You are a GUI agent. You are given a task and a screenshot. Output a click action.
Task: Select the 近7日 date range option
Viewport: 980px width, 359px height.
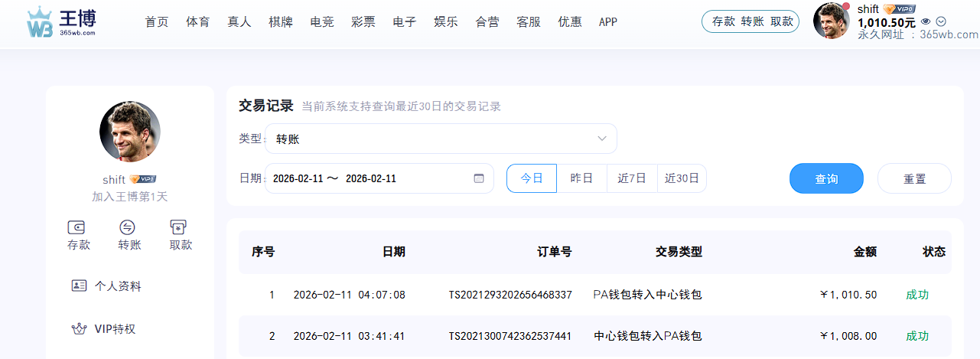click(x=632, y=178)
